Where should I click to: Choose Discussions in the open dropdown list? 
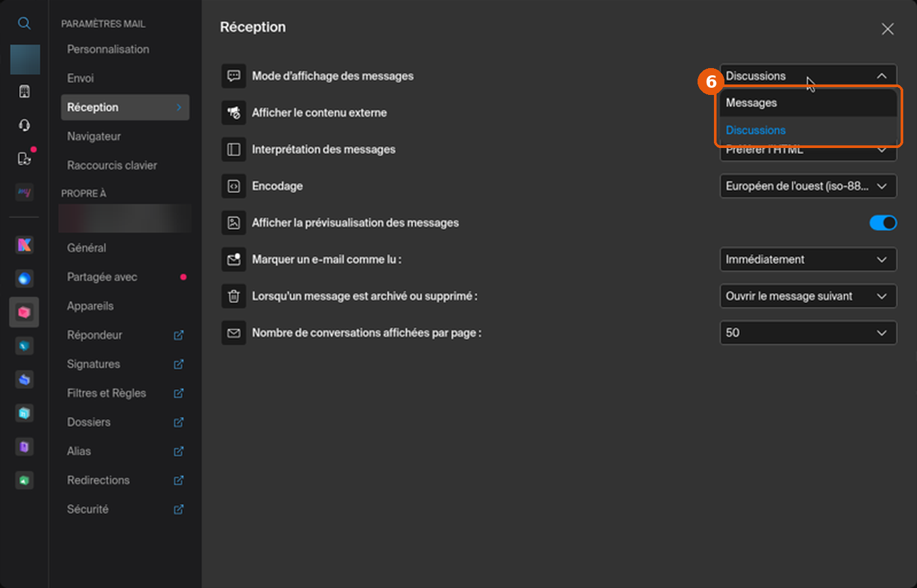click(x=808, y=130)
